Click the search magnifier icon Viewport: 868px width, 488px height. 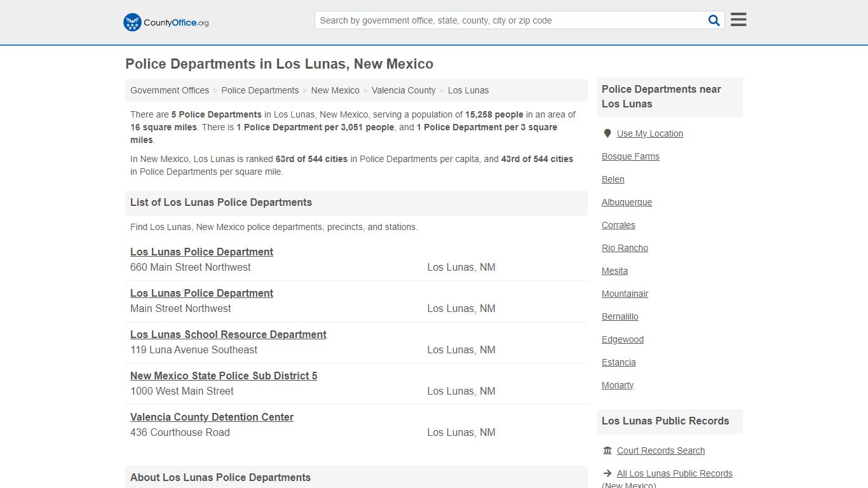(x=714, y=20)
